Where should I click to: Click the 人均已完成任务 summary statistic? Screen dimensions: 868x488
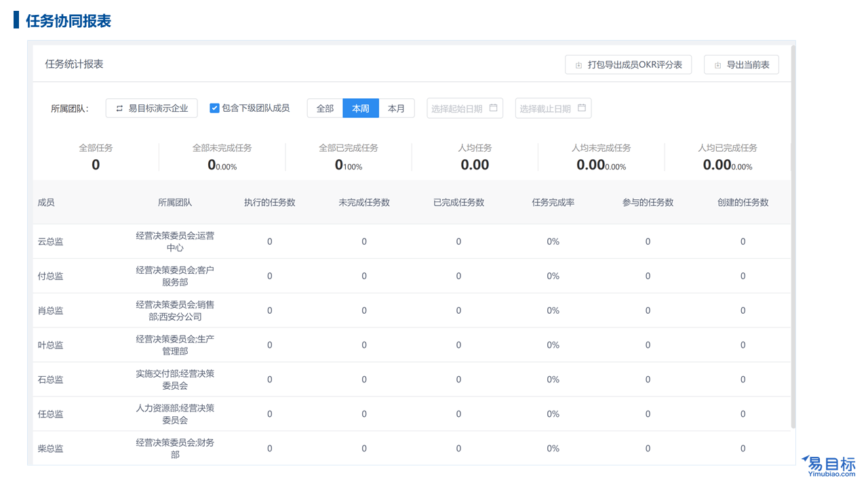728,157
